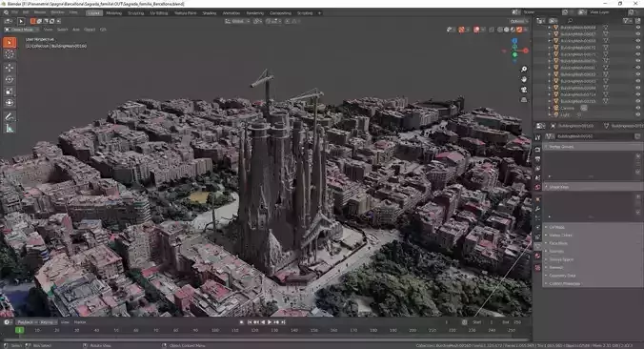The image size is (644, 349).
Task: Open the Object properties tab
Action: [x=537, y=199]
